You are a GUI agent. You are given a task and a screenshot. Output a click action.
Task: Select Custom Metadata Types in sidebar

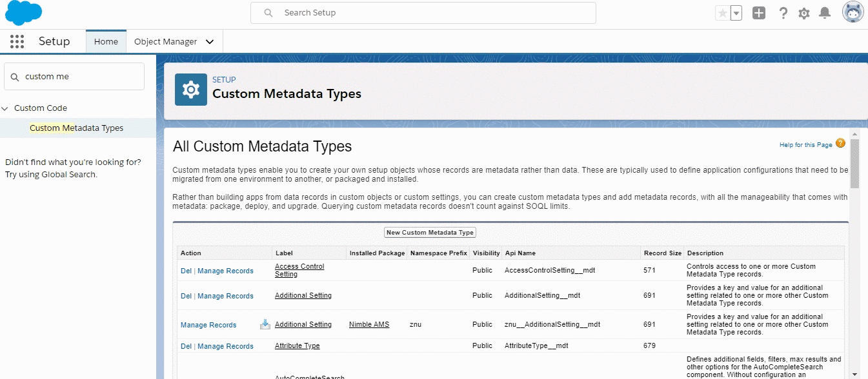[76, 128]
